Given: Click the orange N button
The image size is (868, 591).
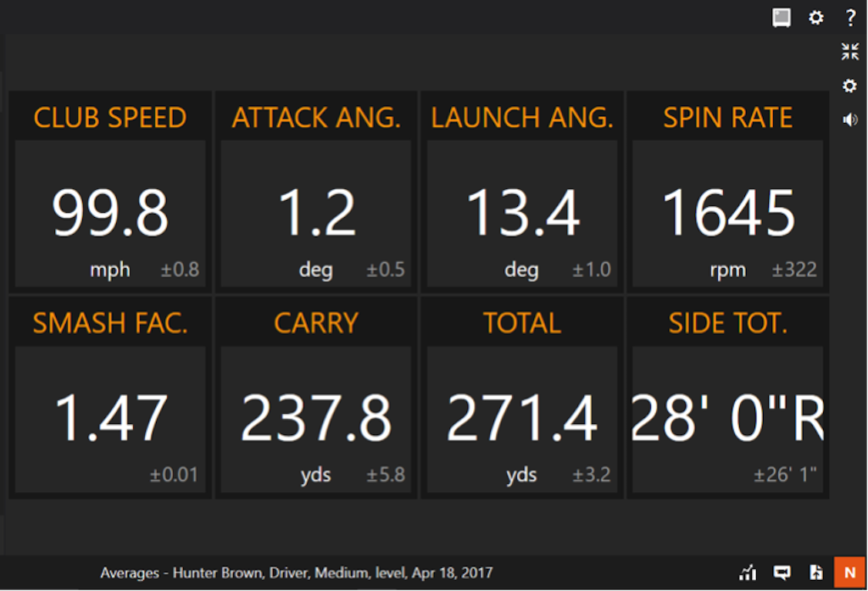Looking at the screenshot, I should tap(849, 572).
